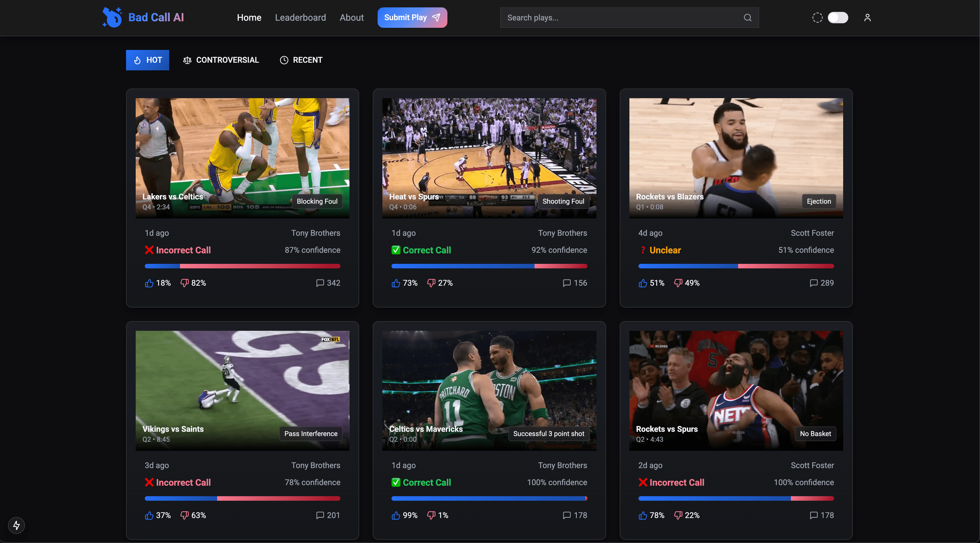Click Tony Brothers on Vikings vs Saints card

pos(316,466)
